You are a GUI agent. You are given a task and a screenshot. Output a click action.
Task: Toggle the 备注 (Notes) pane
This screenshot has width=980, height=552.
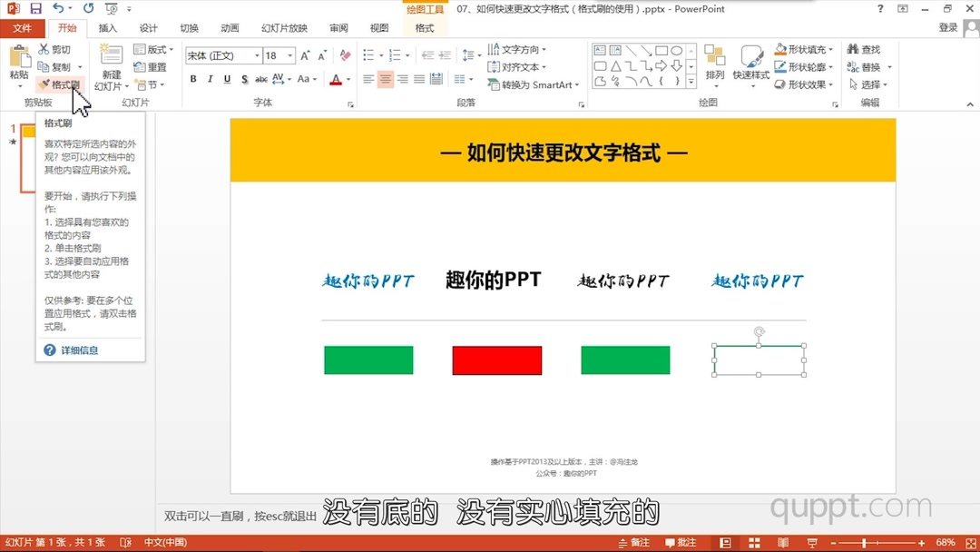coord(635,541)
